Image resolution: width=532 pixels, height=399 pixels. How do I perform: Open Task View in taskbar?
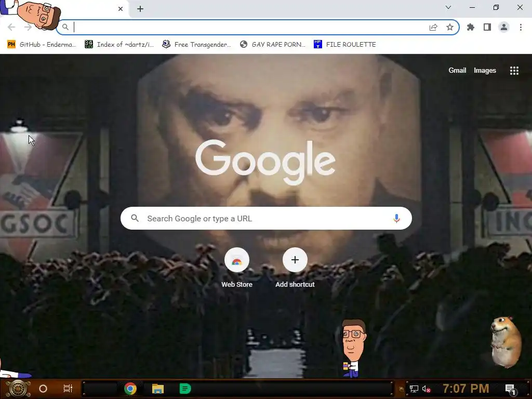(68, 389)
